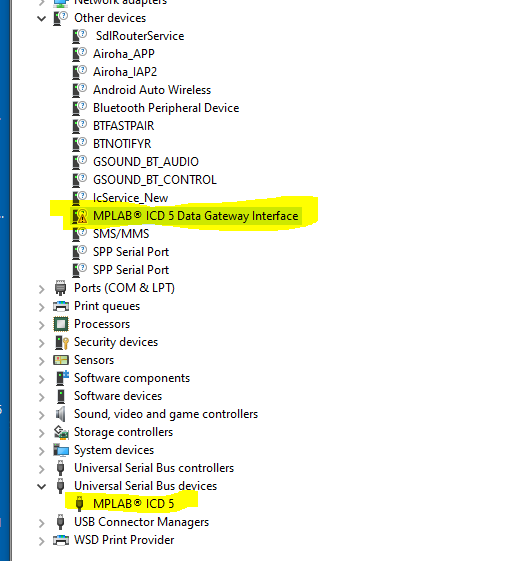Click the Bluetooth Peripheral Device icon
The width and height of the screenshot is (507, 561).
(80, 108)
